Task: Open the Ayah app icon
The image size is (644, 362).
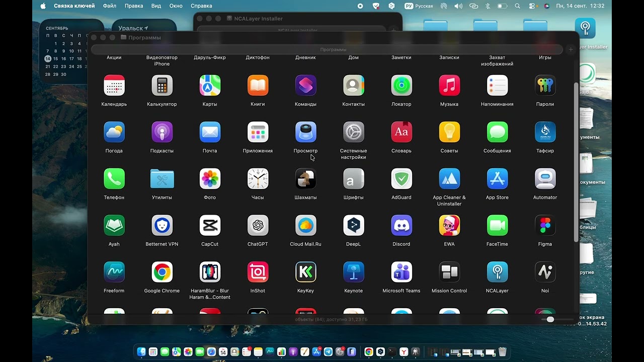Action: point(114,226)
